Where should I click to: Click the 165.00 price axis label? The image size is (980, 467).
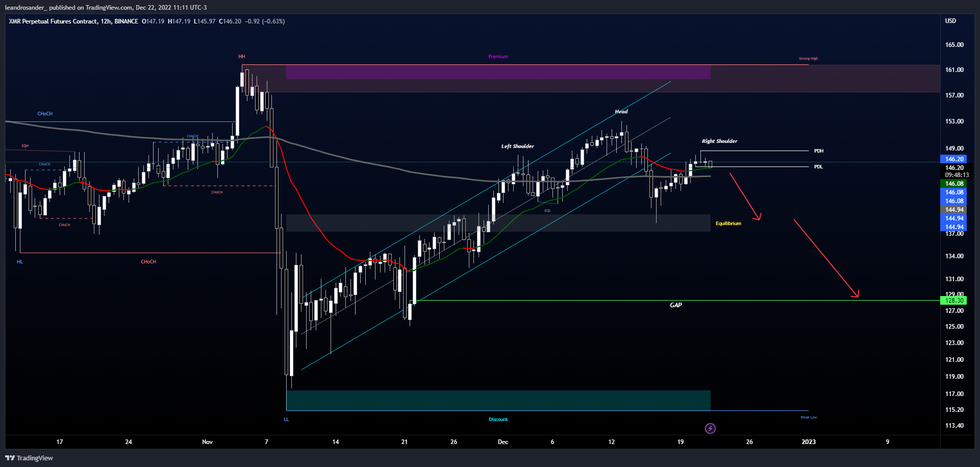[x=954, y=45]
